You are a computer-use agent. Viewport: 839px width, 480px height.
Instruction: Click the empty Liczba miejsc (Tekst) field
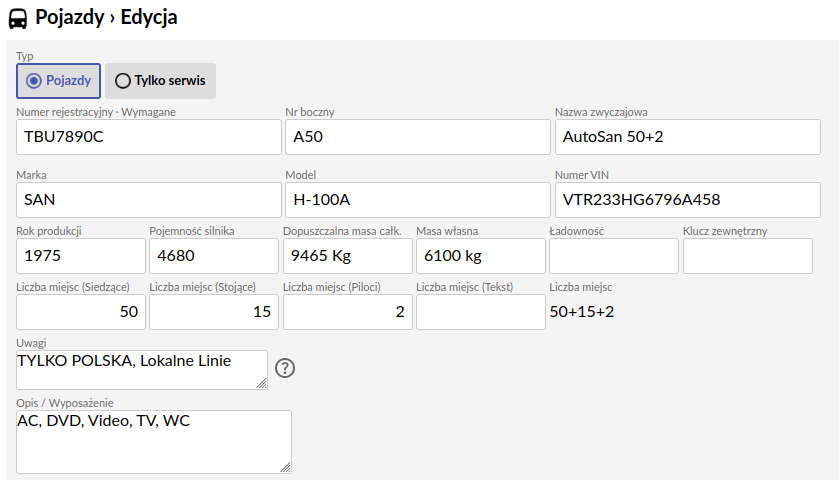(481, 312)
